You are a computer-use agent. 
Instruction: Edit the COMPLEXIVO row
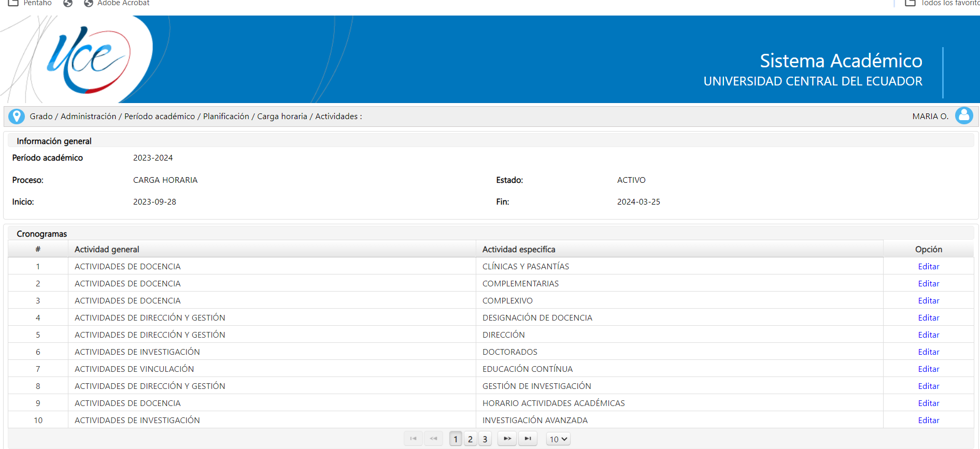point(928,300)
